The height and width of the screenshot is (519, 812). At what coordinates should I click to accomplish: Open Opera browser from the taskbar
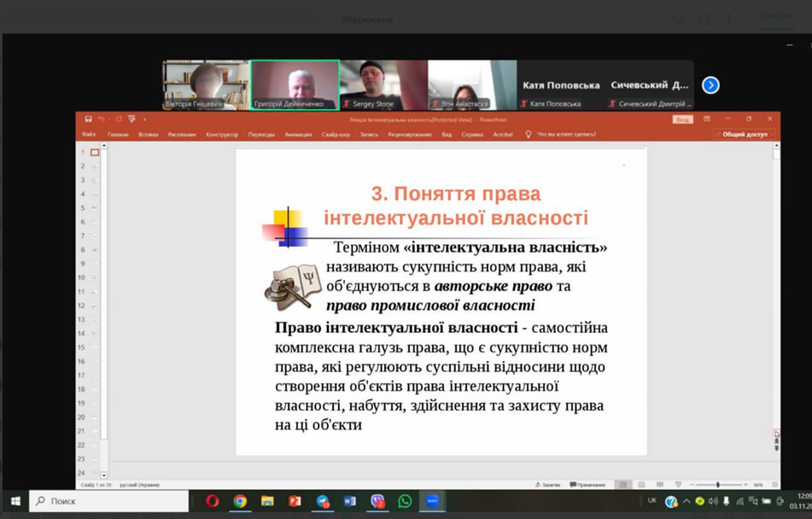tap(213, 501)
